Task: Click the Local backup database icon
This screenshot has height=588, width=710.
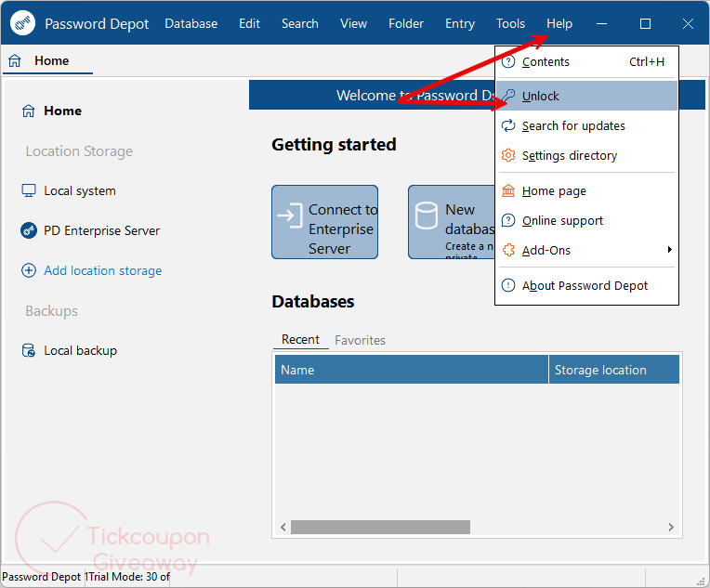Action: tap(29, 350)
